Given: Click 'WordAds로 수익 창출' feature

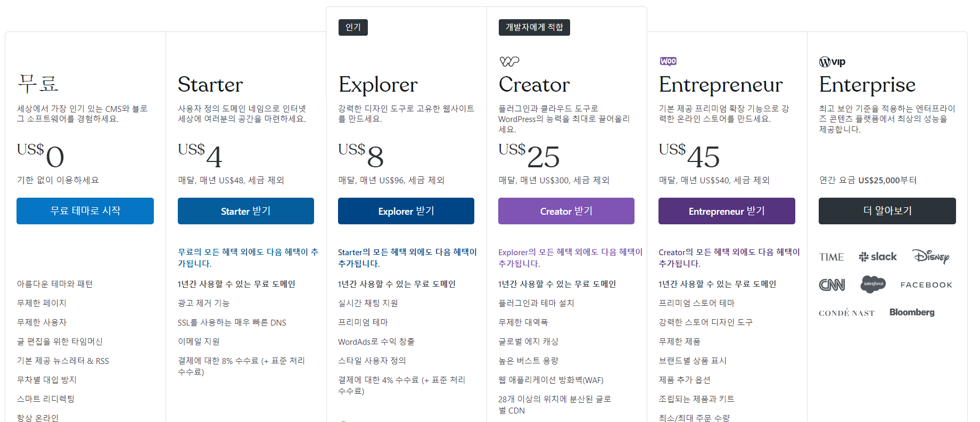Looking at the screenshot, I should click(376, 342).
